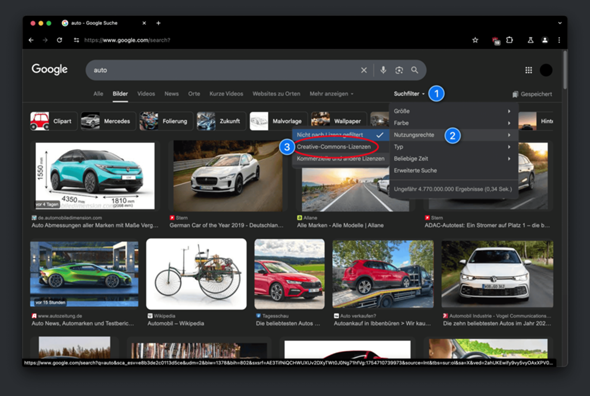Choose 'Kommerzielle und andere Lizenzen'
This screenshot has width=590, height=396.
tap(341, 158)
